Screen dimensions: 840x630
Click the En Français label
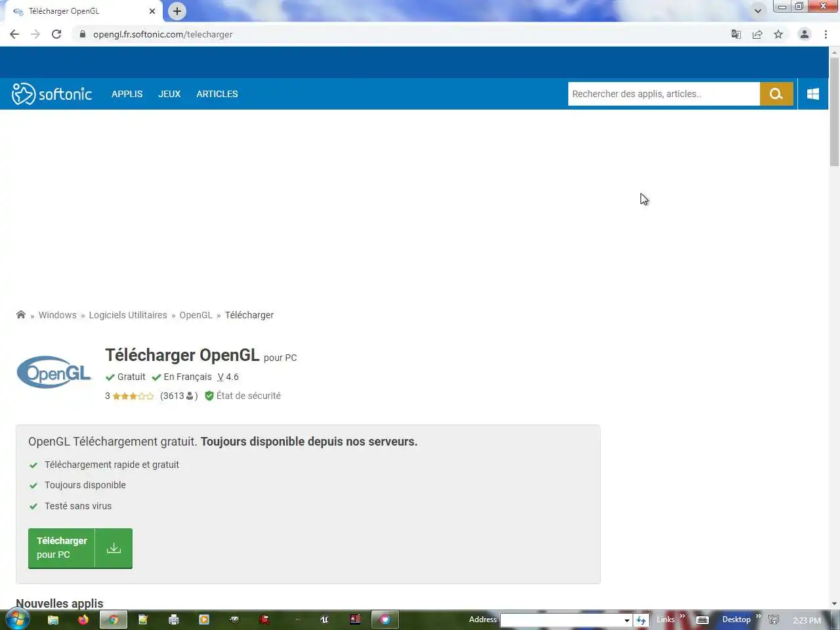[188, 377]
